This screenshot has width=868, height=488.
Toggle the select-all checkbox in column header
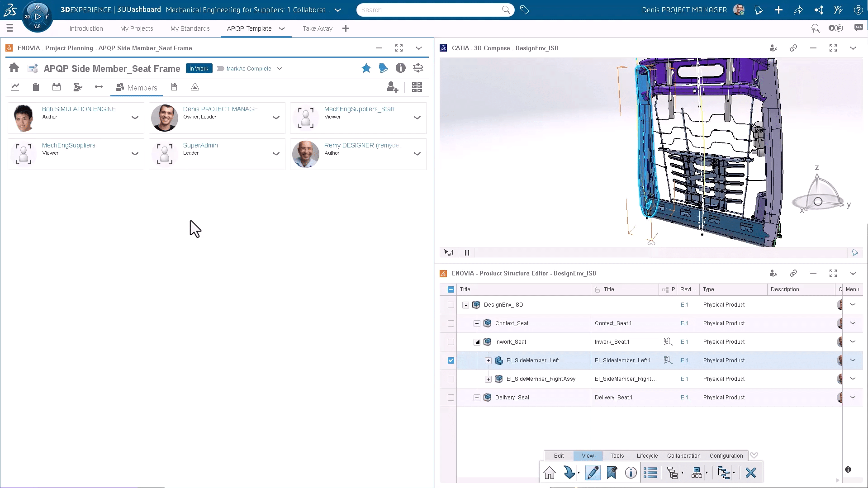coord(451,289)
